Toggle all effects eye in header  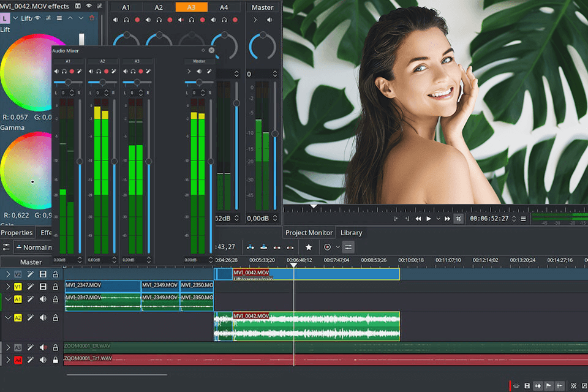(89, 6)
